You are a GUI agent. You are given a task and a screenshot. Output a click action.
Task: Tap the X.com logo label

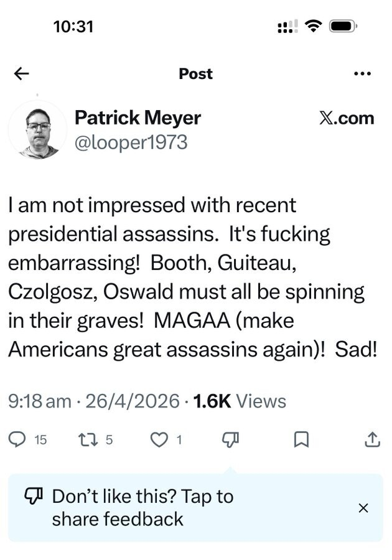(347, 118)
